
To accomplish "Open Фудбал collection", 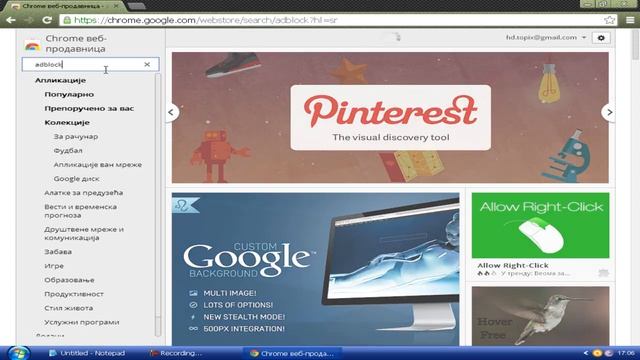I will pos(68,151).
